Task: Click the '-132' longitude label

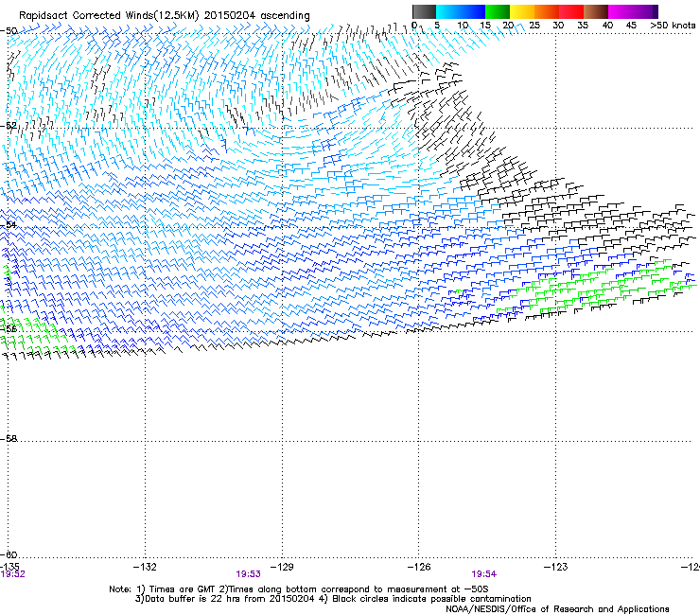Action: click(145, 567)
